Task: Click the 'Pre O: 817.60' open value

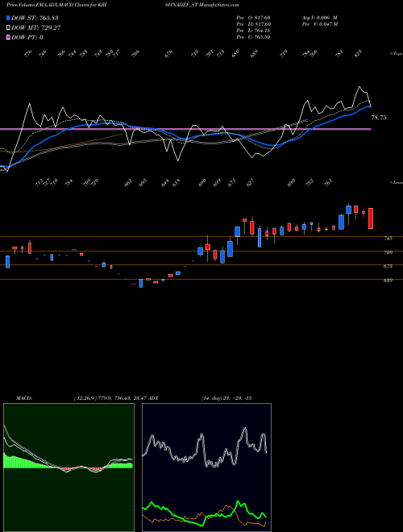Action: 253,18
